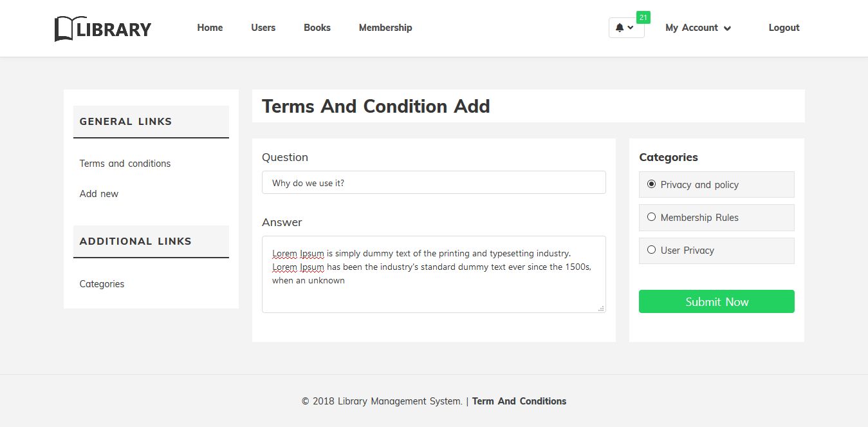
Task: Open Terms and conditions sidebar link
Action: click(125, 164)
